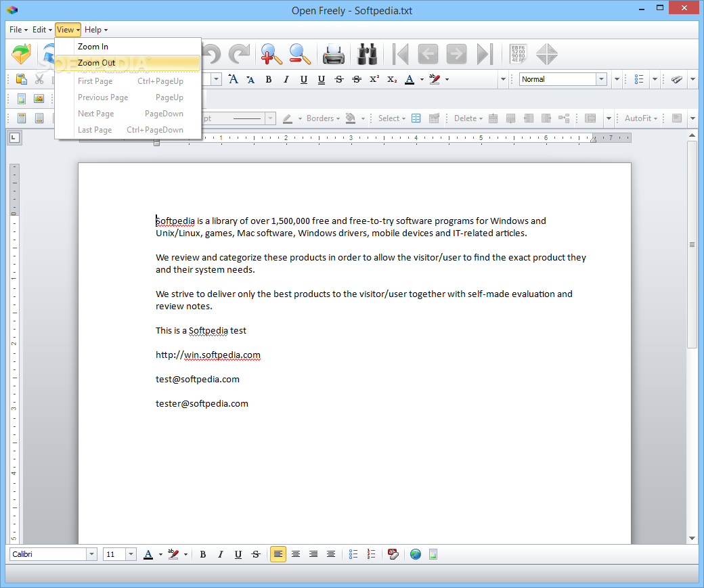
Task: Click the Paste clipboard icon
Action: pos(21,79)
